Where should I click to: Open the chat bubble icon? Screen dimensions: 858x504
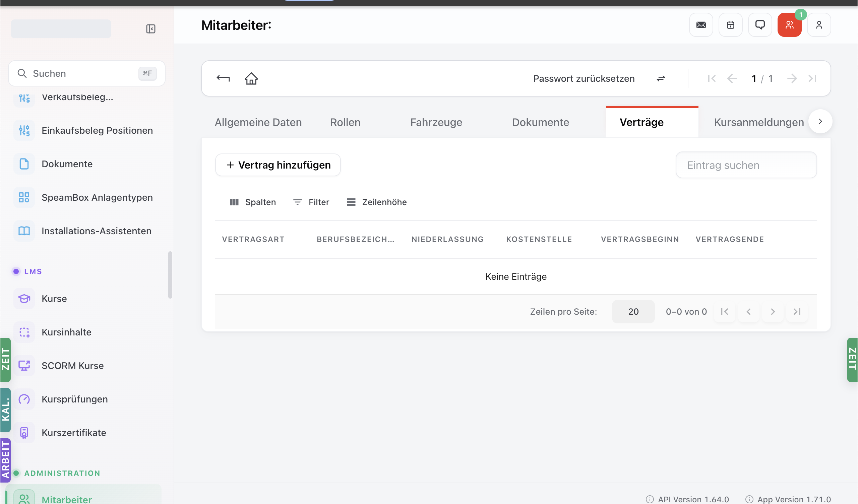pyautogui.click(x=759, y=25)
